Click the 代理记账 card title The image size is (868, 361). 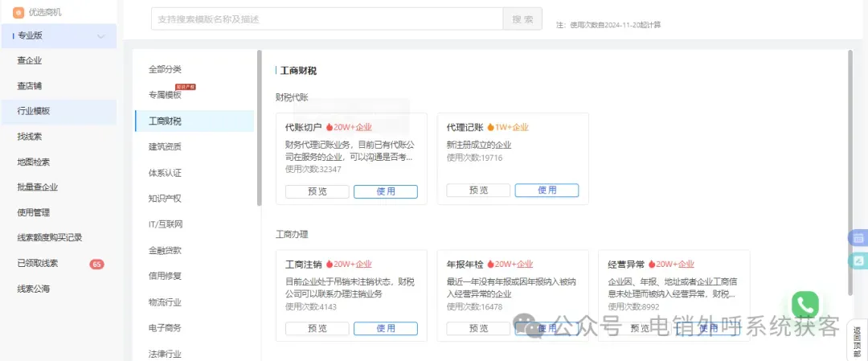(465, 127)
